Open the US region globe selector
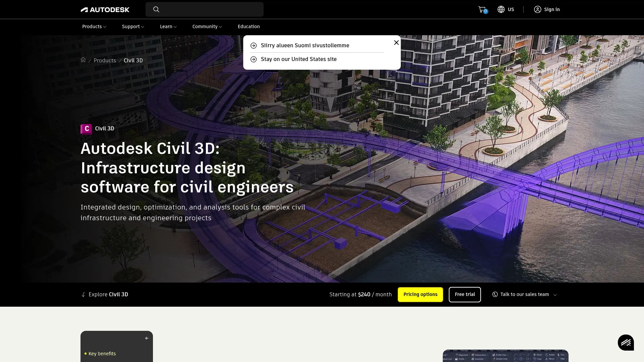The width and height of the screenshot is (644, 362). (x=505, y=9)
